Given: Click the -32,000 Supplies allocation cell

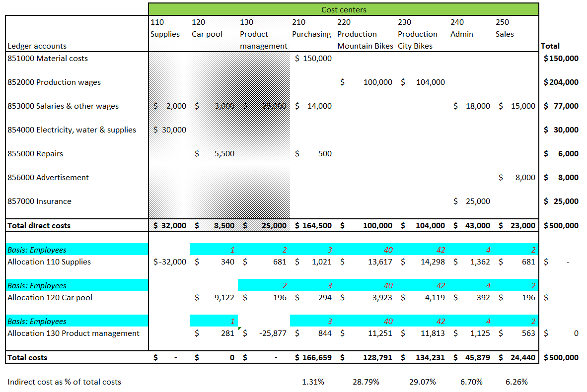Looking at the screenshot, I should (169, 262).
